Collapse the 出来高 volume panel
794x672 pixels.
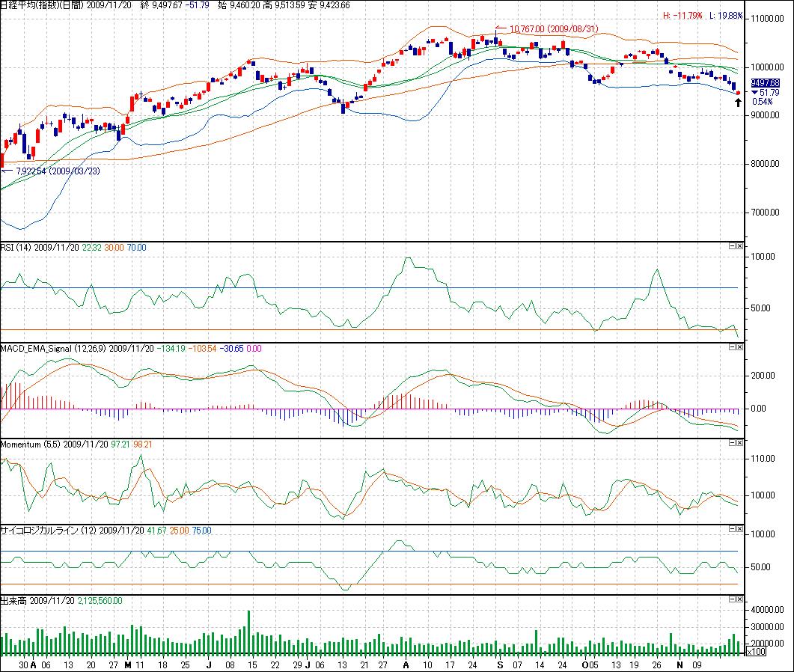[x=733, y=599]
